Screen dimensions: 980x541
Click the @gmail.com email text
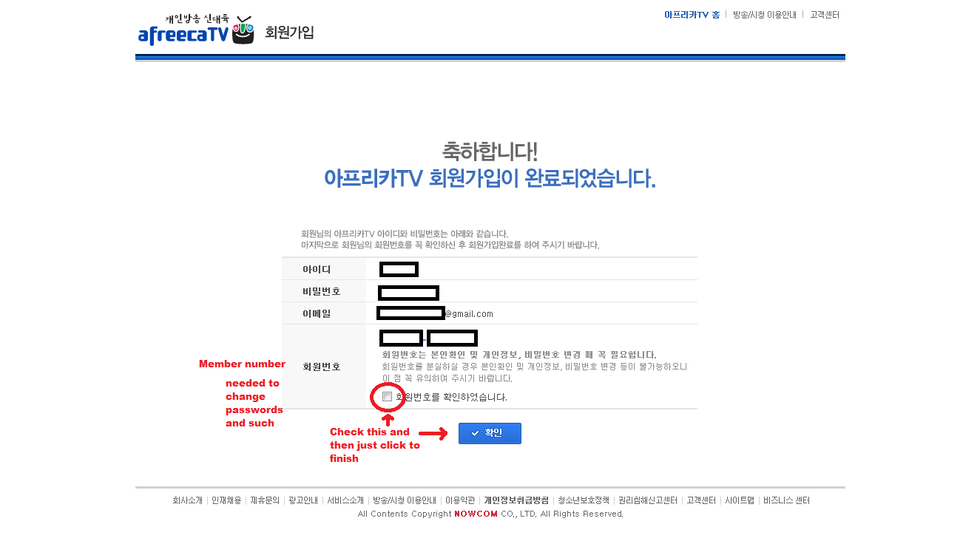(469, 314)
